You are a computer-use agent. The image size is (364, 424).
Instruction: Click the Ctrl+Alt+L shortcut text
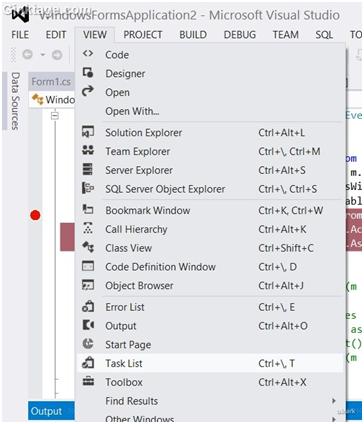[282, 133]
